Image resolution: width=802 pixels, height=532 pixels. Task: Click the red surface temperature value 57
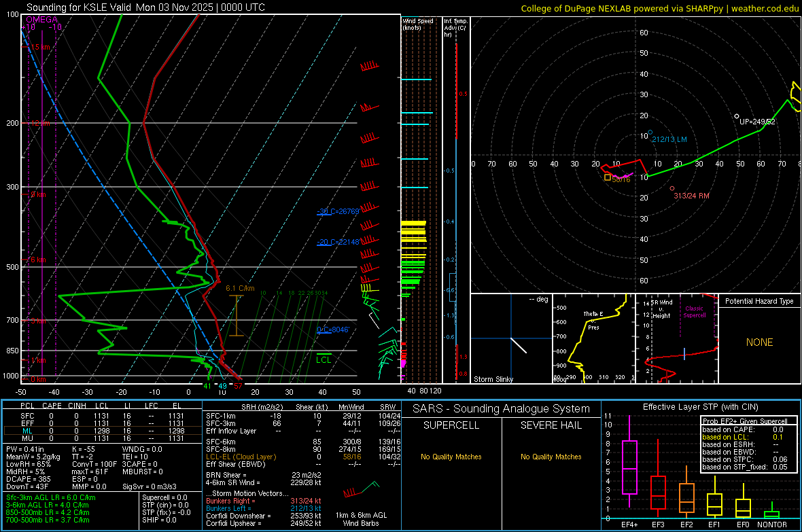238,386
